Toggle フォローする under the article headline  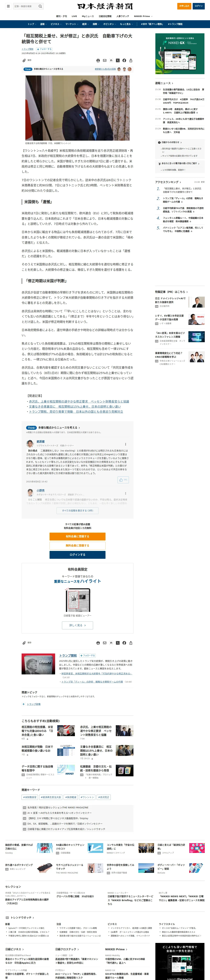click(x=44, y=49)
